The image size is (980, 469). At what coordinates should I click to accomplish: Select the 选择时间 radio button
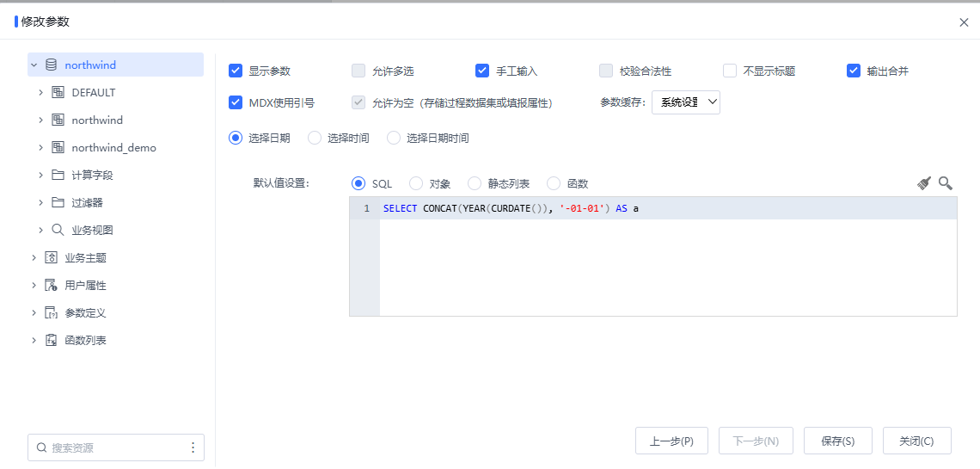click(x=315, y=139)
